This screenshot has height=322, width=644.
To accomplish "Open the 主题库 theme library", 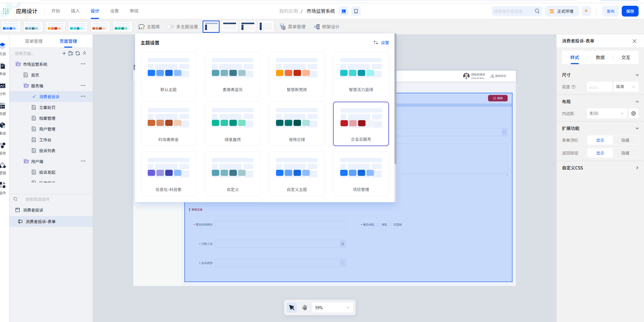I will tap(149, 27).
